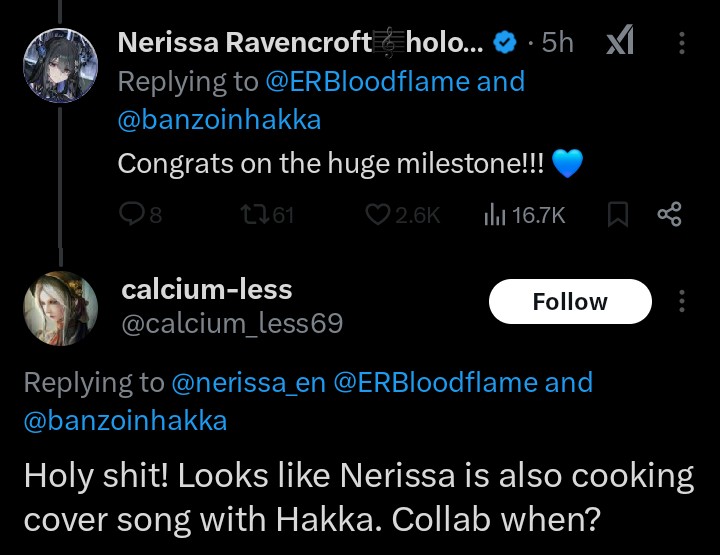Repost Nerissa's tweet with 61 reposts

point(255,214)
